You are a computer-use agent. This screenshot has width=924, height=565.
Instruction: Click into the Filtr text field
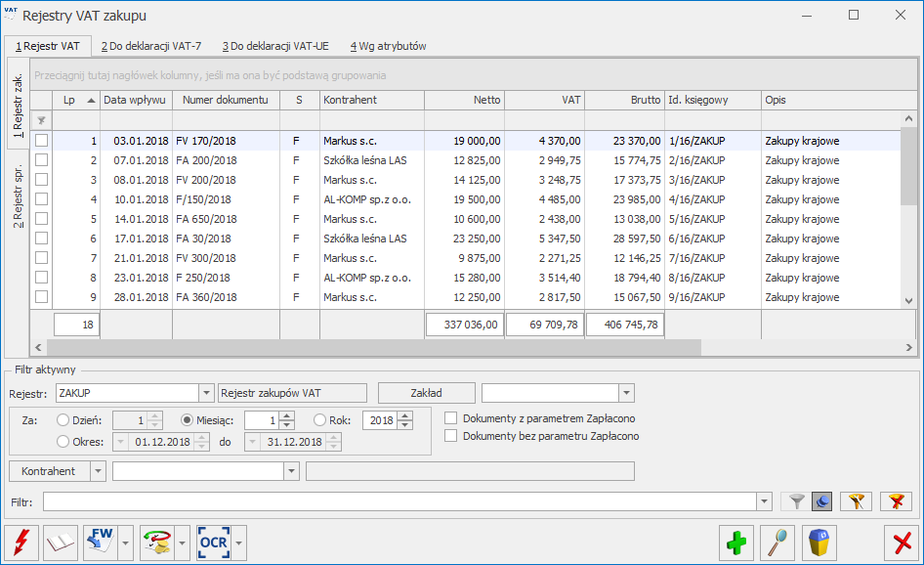(x=399, y=501)
